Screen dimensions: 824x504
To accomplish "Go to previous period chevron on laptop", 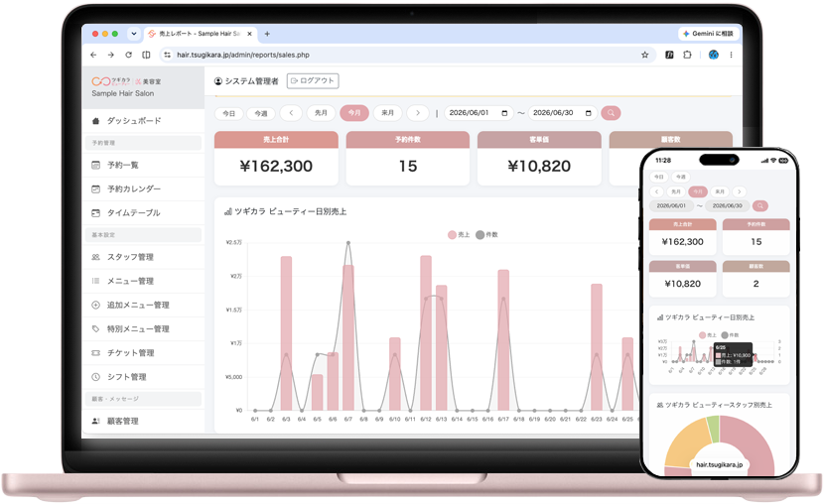I will (291, 113).
